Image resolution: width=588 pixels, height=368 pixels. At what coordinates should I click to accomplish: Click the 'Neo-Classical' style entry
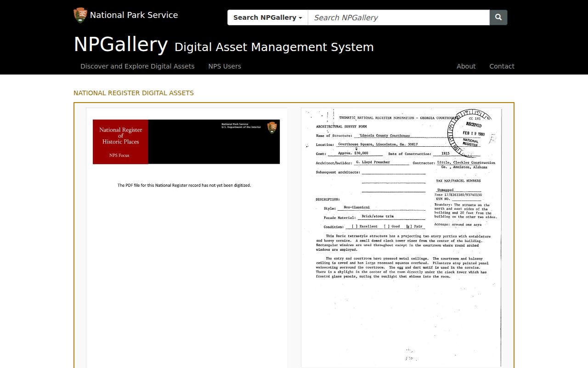click(357, 207)
